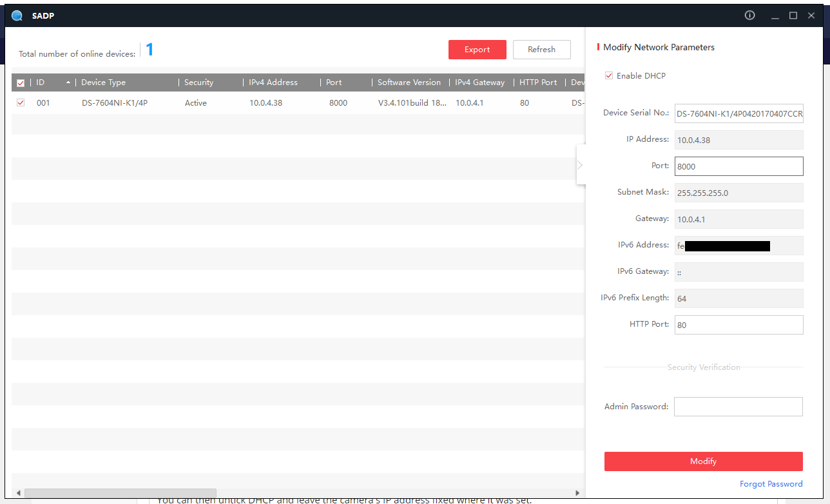Focus the Admin Password field
This screenshot has width=830, height=504.
point(738,407)
